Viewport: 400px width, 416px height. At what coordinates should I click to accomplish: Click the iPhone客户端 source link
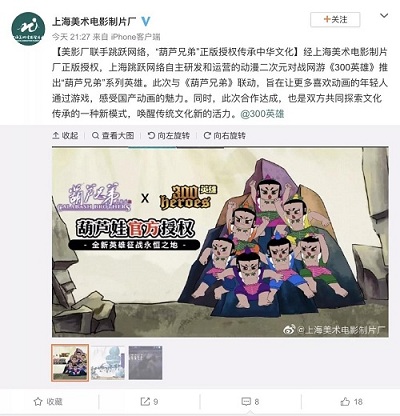(x=135, y=37)
